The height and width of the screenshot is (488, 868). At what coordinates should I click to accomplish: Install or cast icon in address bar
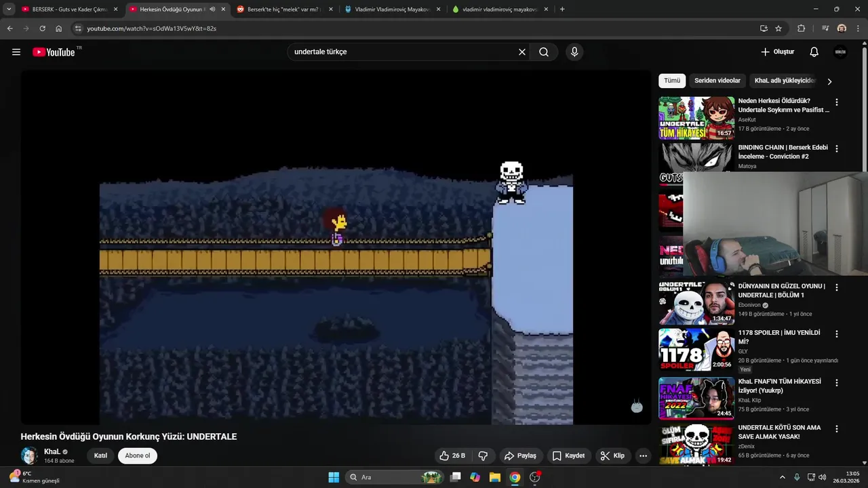point(764,28)
